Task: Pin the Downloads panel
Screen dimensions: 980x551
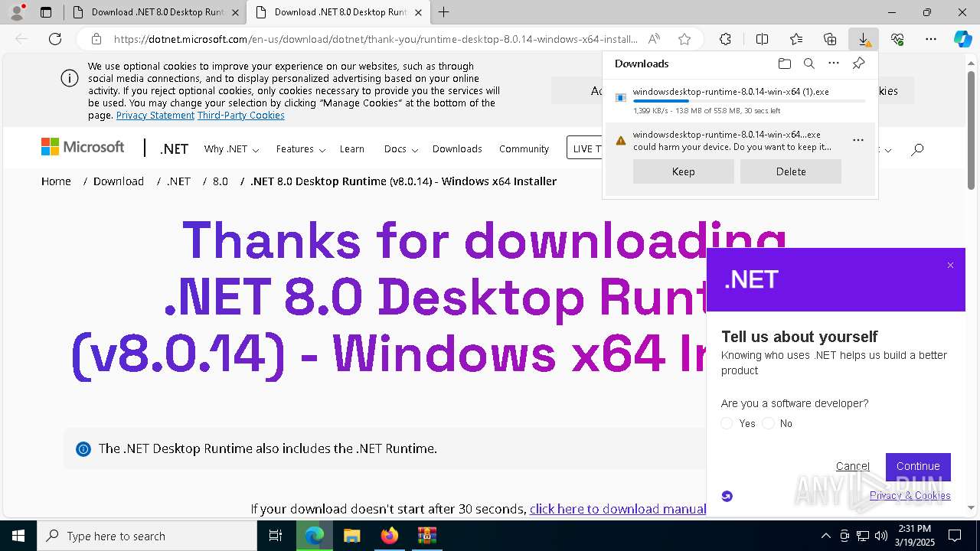Action: 858,64
